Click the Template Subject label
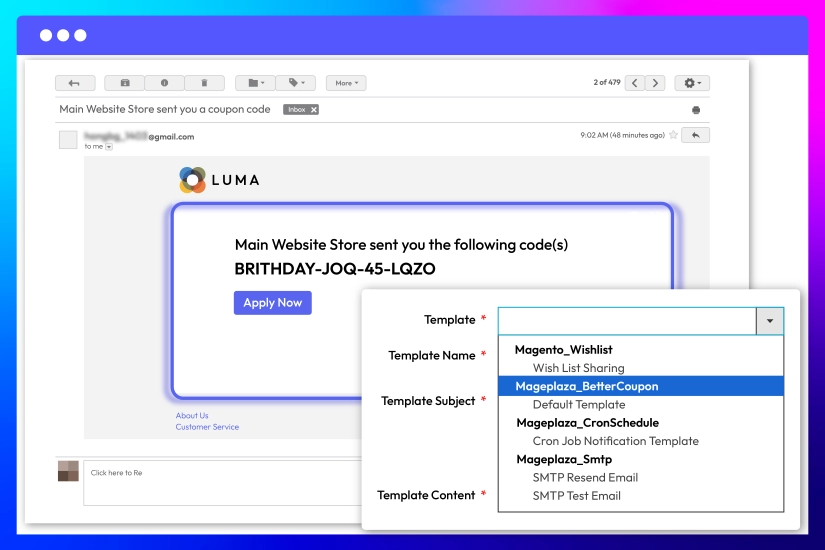825x550 pixels. coord(428,401)
